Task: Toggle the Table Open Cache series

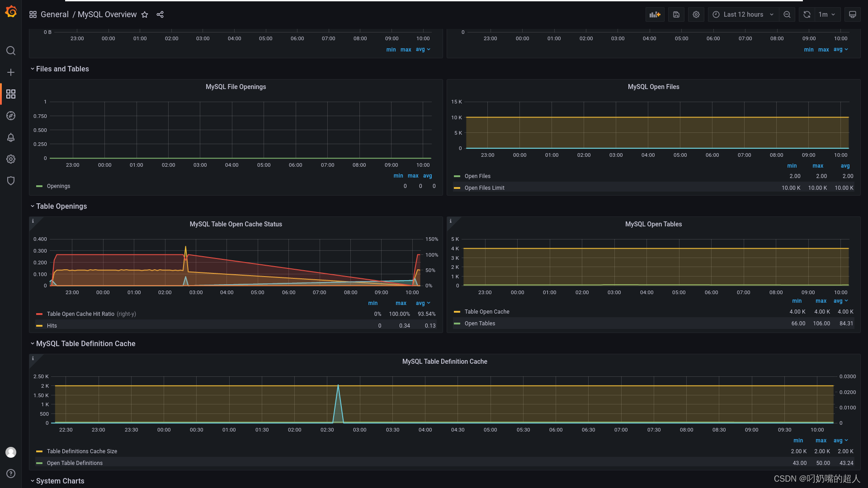Action: [x=487, y=312]
